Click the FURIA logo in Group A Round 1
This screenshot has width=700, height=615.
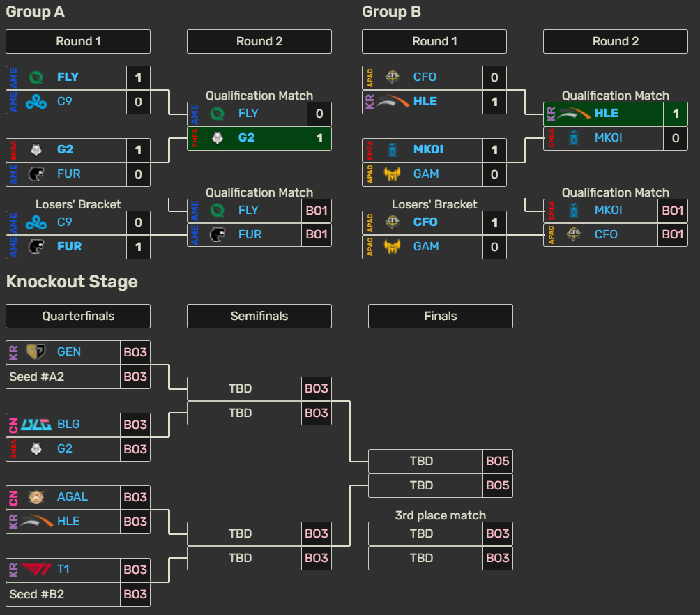pyautogui.click(x=36, y=174)
